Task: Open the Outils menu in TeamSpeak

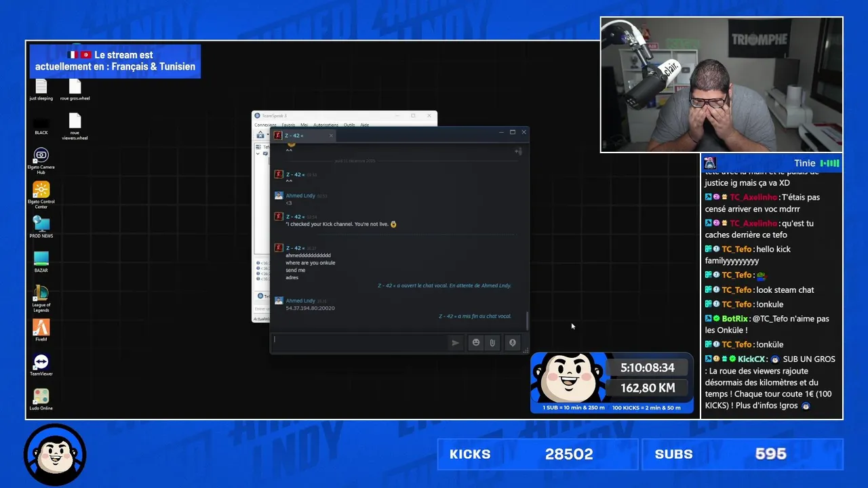Action: click(x=349, y=125)
